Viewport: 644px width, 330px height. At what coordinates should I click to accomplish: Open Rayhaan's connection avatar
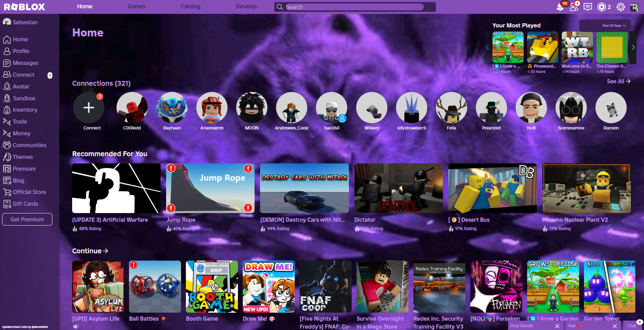(x=172, y=108)
